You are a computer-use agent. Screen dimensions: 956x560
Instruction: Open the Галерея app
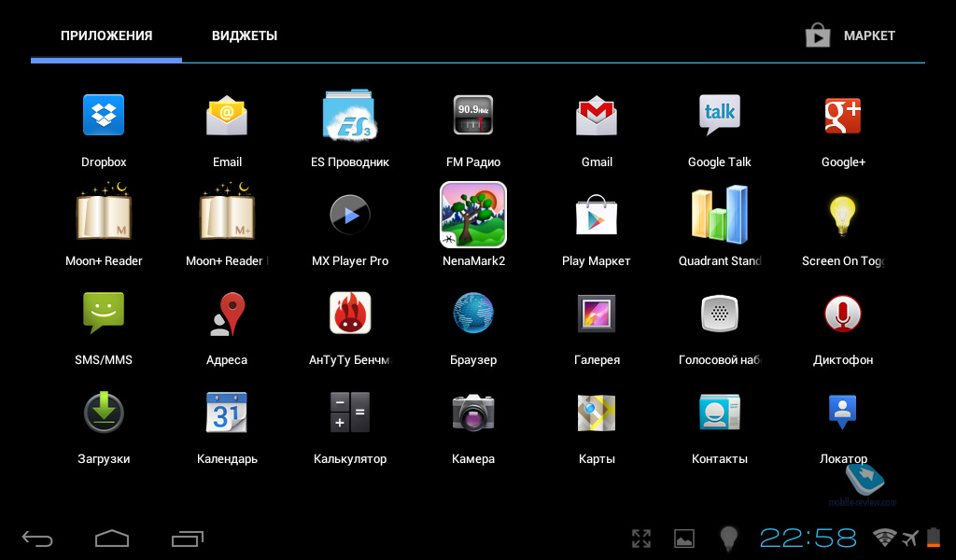point(597,314)
